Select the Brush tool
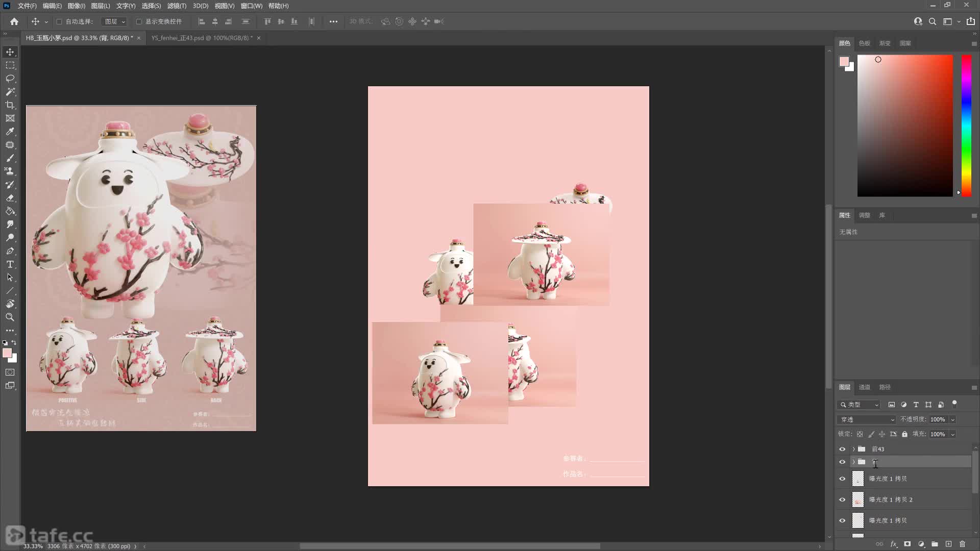Image resolution: width=980 pixels, height=551 pixels. 10,158
